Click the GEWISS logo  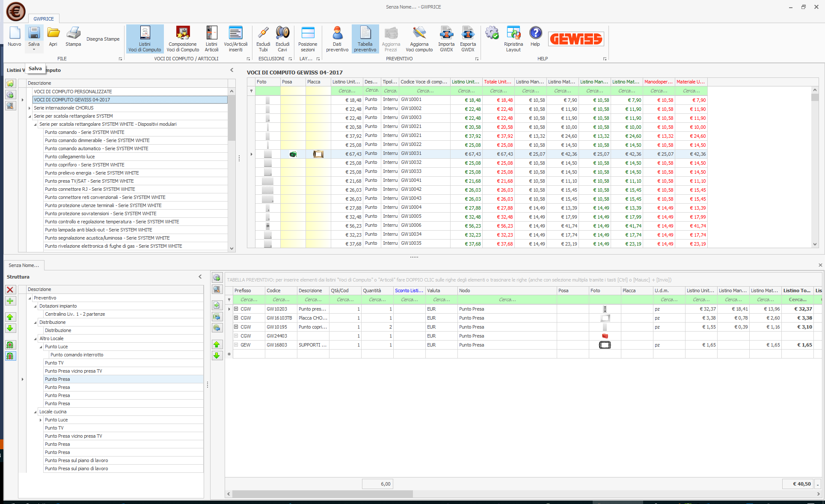(576, 39)
